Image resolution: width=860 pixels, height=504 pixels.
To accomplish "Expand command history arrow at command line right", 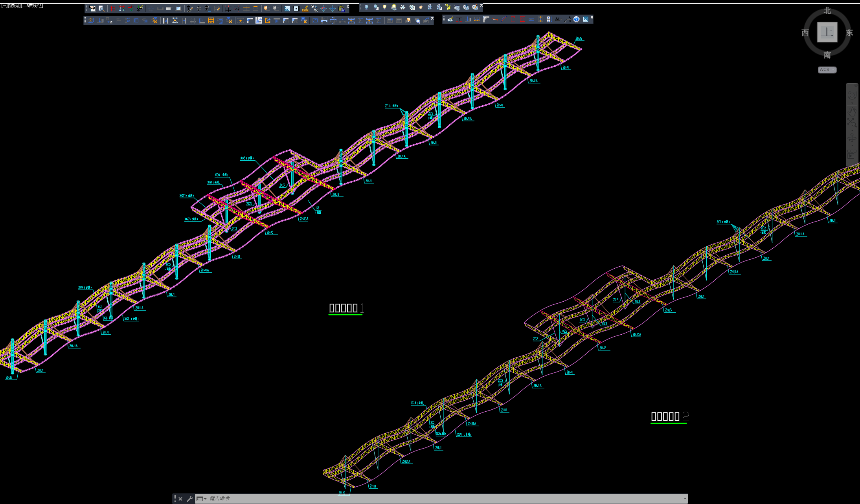I will coord(685,499).
